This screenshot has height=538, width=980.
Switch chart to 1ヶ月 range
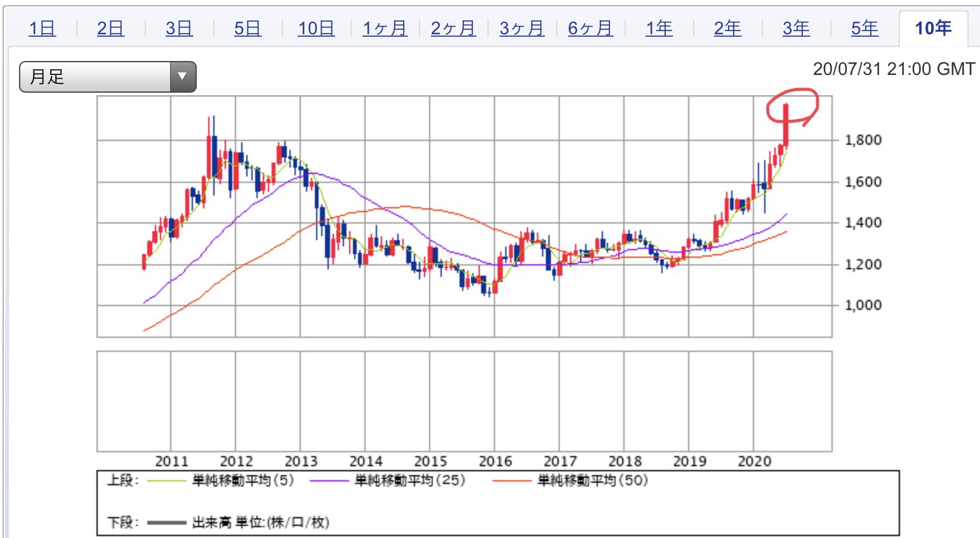click(385, 28)
